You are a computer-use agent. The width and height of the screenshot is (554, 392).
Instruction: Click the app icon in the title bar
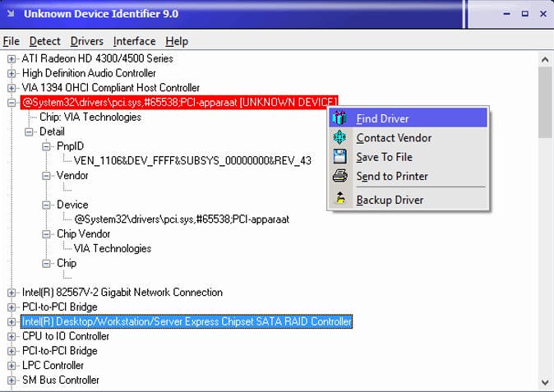(11, 14)
